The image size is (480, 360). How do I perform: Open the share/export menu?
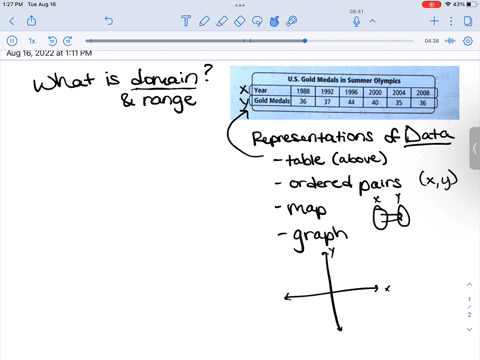pyautogui.click(x=31, y=21)
